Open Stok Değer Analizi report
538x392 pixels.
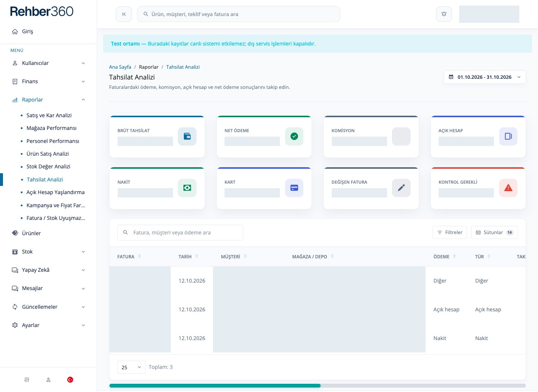[48, 167]
